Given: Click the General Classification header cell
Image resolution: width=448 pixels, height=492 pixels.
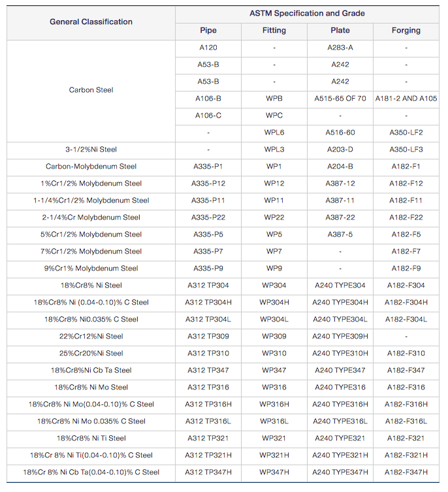Looking at the screenshot, I should (91, 22).
